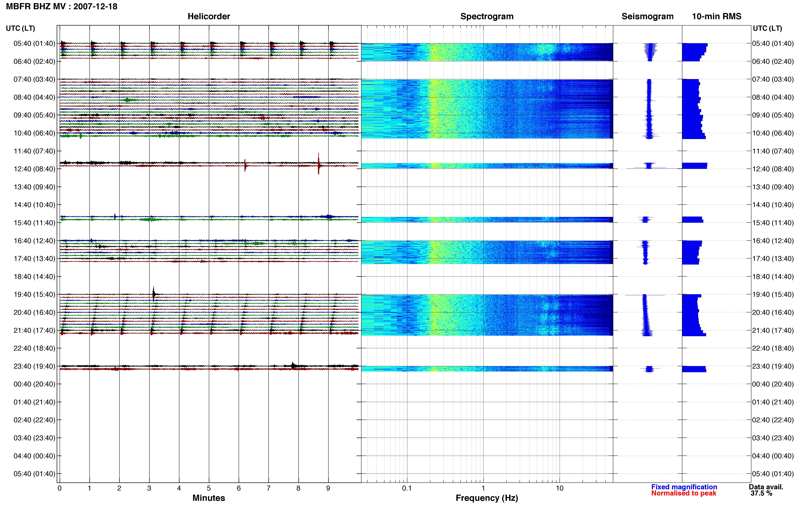Screen dimensions: 812x508
Task: Click the right '23:40 (19:40)' time label
Action: [773, 366]
